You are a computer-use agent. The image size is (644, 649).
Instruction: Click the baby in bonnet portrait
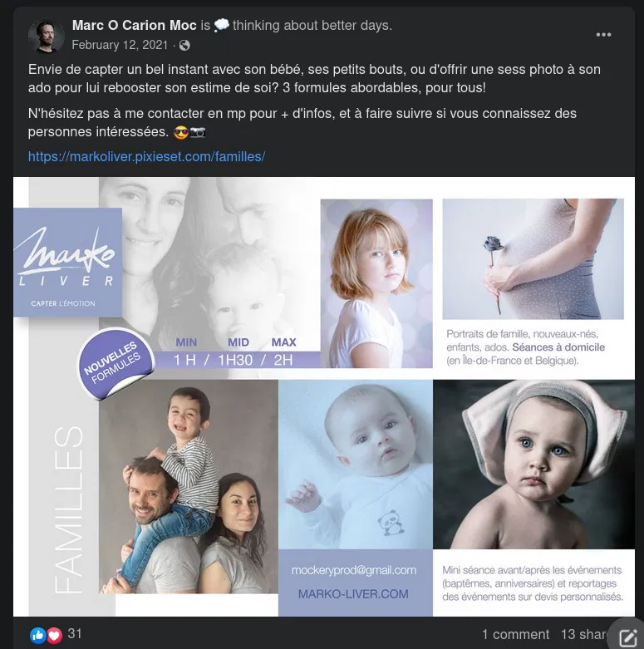[x=534, y=465]
